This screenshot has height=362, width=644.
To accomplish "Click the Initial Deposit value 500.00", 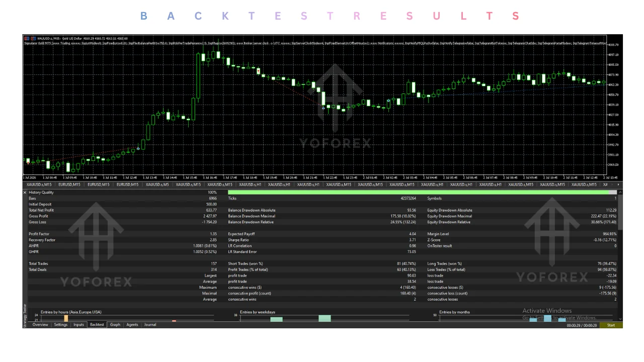I will [212, 204].
